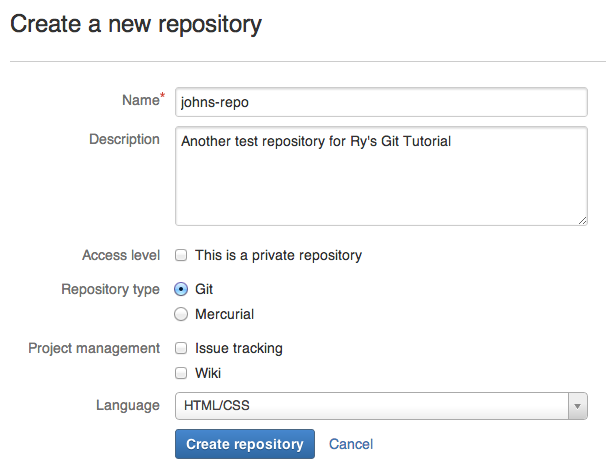This screenshot has width=606, height=472.
Task: Choose the Mercurial radio button
Action: 181,314
